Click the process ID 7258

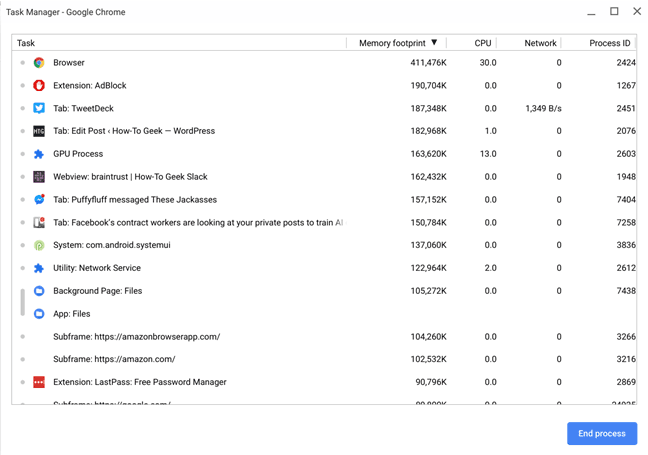(626, 222)
